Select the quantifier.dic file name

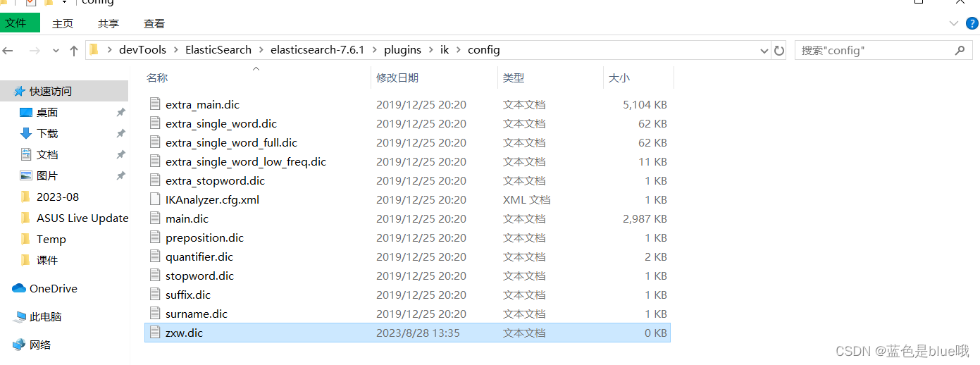coord(199,256)
